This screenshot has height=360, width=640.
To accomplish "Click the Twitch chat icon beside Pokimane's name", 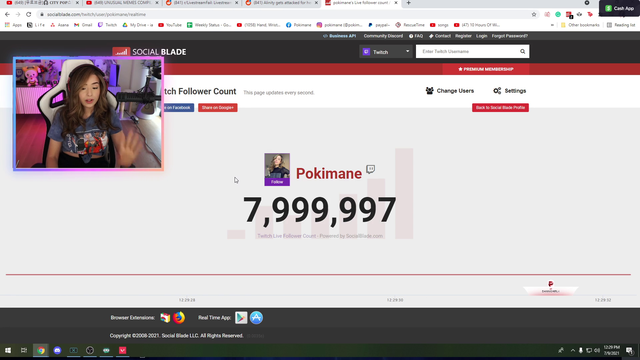I will (x=370, y=169).
